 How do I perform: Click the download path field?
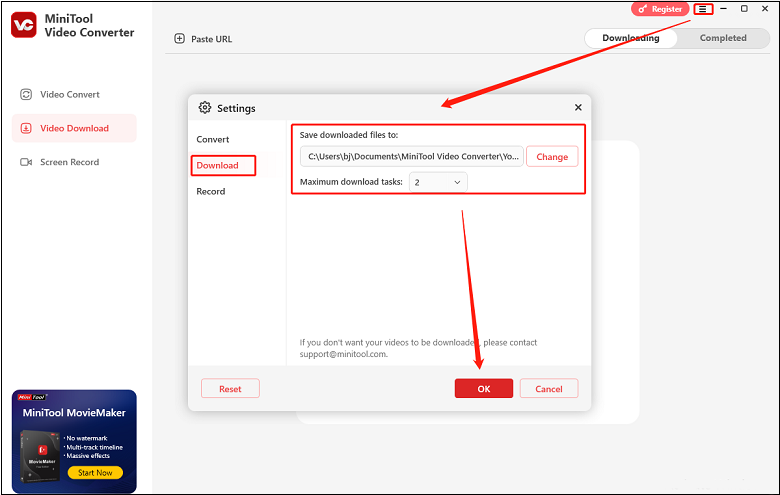pos(411,156)
